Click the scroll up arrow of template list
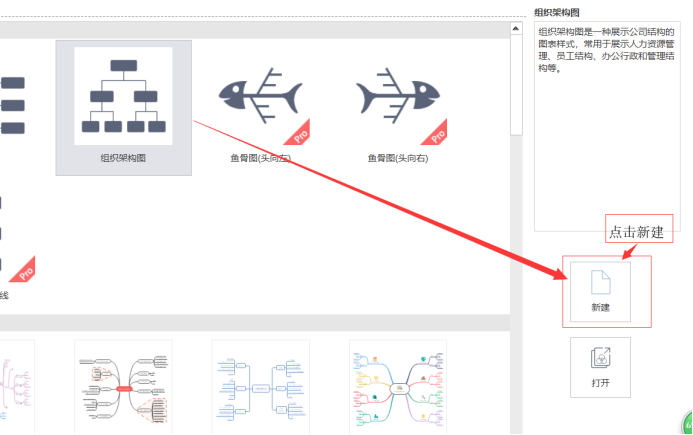 [516, 29]
